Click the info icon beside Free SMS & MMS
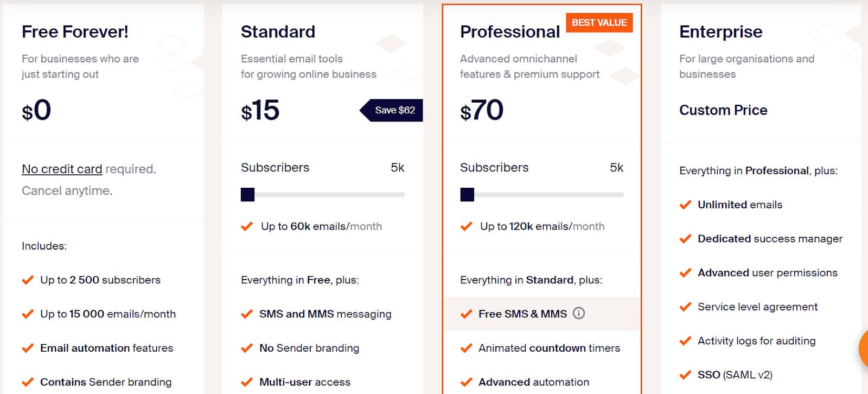 tap(579, 313)
